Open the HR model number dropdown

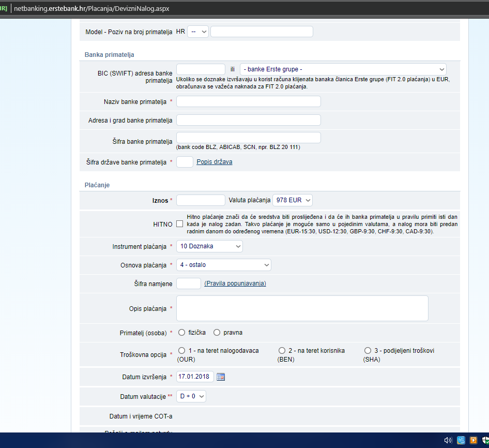click(198, 32)
